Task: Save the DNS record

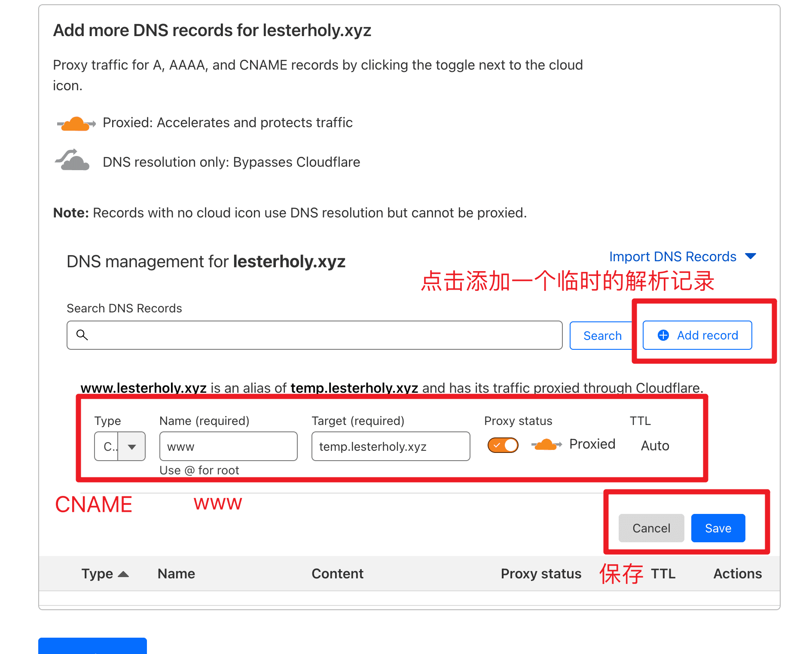Action: click(718, 528)
